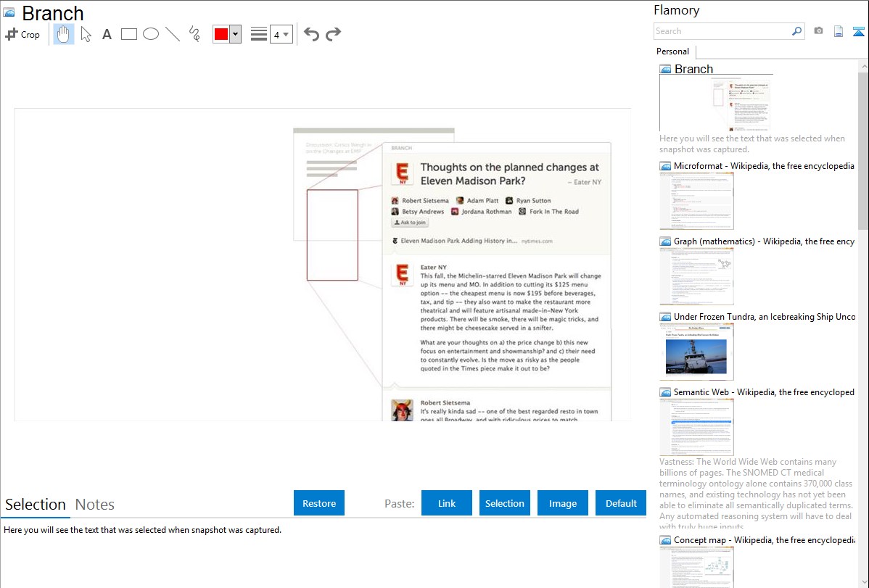The height and width of the screenshot is (588, 869).
Task: Click the icon beside Microformat snapshot title
Action: point(665,166)
